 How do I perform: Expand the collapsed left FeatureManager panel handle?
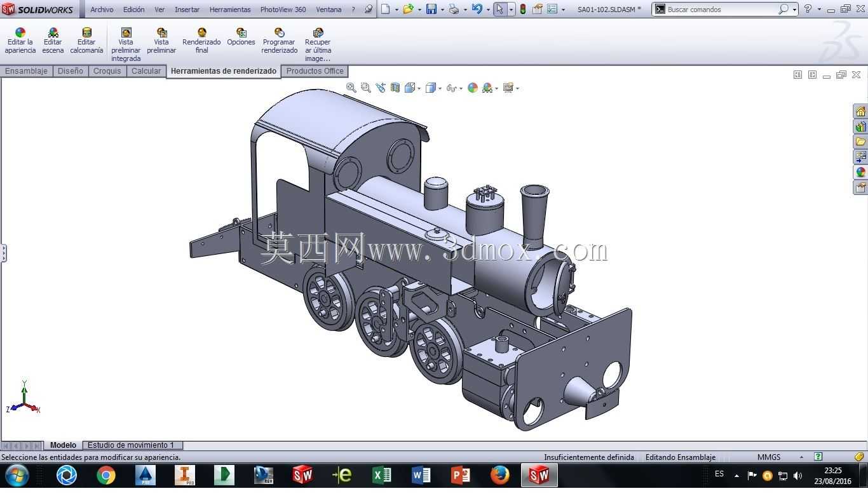pos(3,253)
